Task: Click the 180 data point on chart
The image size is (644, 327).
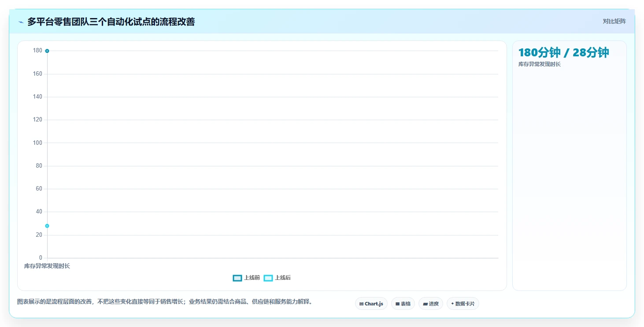Action: click(47, 51)
